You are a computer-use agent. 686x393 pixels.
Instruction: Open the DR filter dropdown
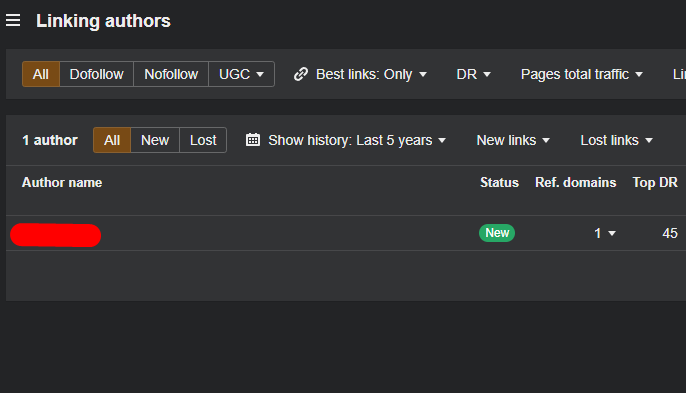pos(473,74)
